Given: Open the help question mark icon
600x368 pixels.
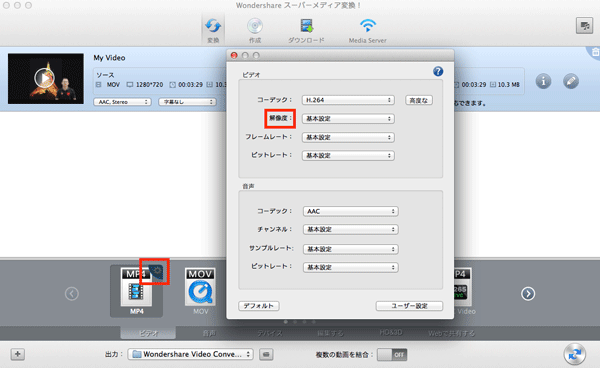Looking at the screenshot, I should [x=438, y=72].
